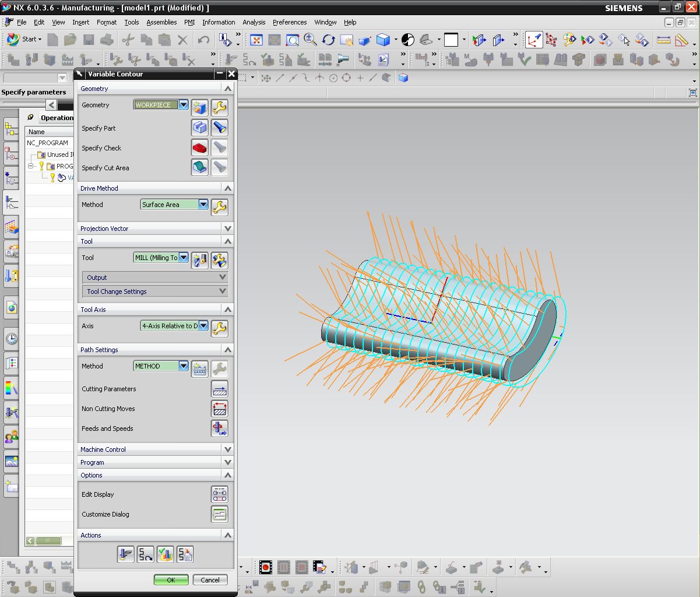Collapse Actions section
Viewport: 700px width, 597px height.
pyautogui.click(x=228, y=535)
